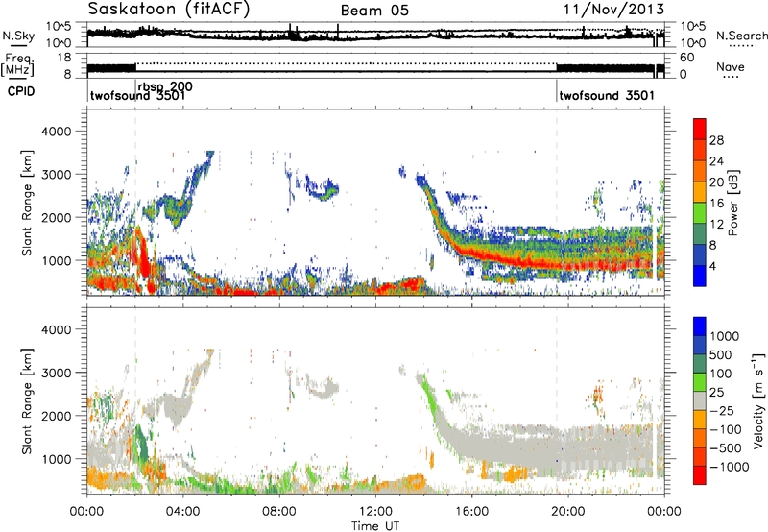This screenshot has width=768, height=532.
Task: Click the date '11/Nov/2013'
Action: coord(613,10)
